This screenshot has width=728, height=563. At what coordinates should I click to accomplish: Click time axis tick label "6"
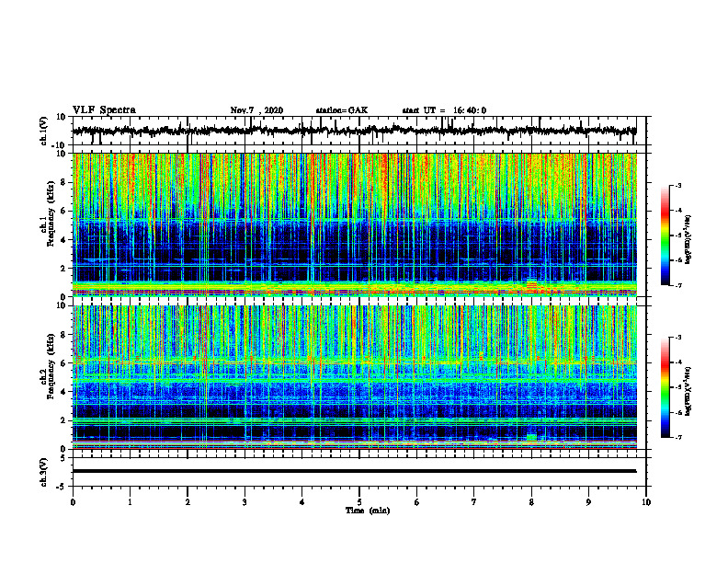tap(417, 502)
